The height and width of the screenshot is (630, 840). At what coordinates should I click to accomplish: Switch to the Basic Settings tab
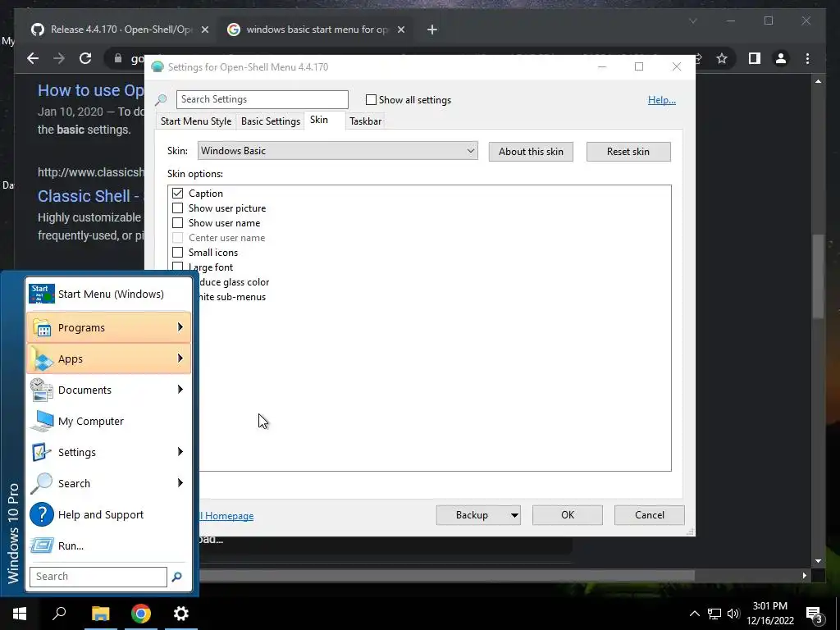point(271,121)
